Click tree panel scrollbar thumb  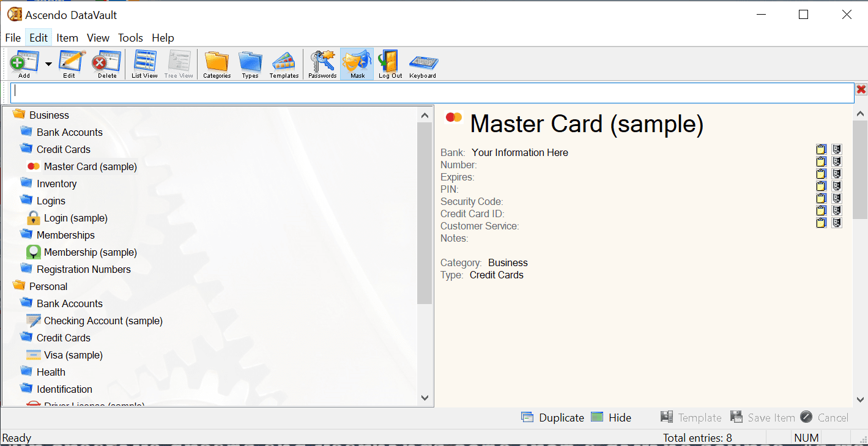[x=425, y=213]
